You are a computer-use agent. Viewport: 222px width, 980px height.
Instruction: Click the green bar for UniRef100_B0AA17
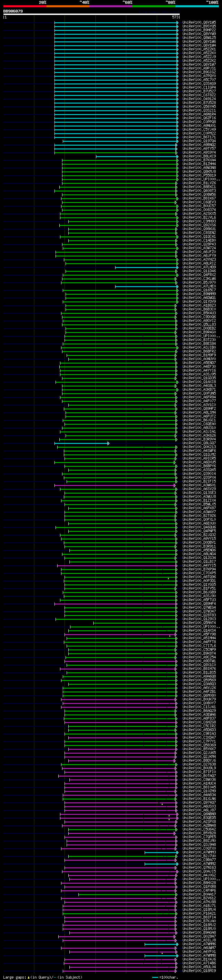tap(128, 895)
